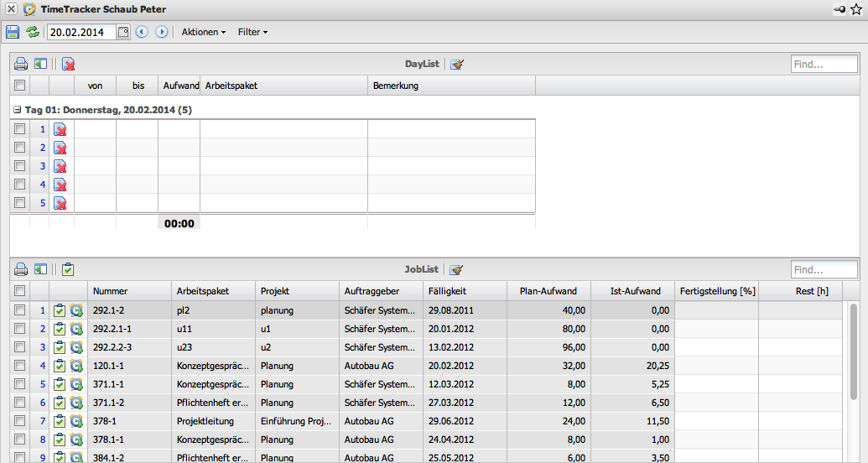Print the DayList with printer icon

point(21,64)
